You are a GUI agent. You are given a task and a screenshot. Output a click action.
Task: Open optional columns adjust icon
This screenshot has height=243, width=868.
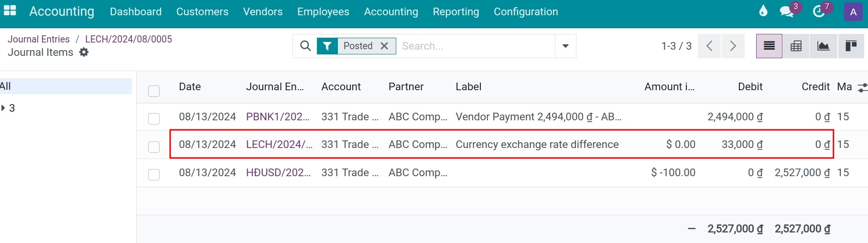[862, 87]
